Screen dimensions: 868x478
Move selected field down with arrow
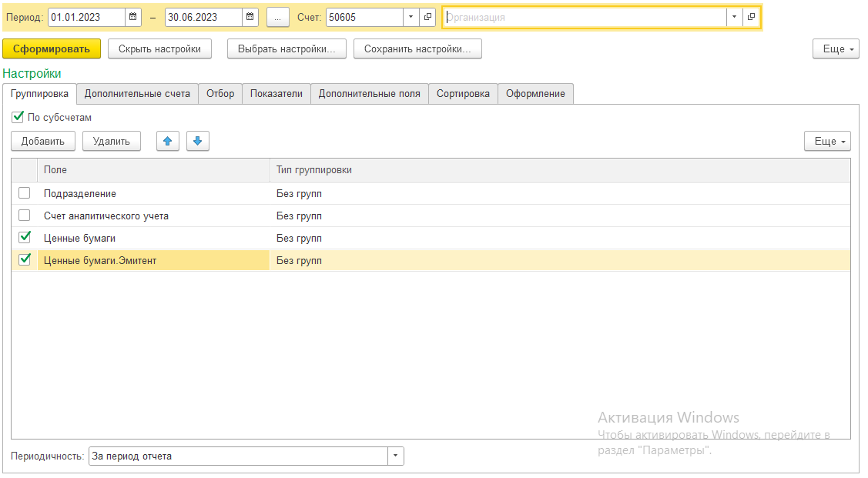pos(198,141)
